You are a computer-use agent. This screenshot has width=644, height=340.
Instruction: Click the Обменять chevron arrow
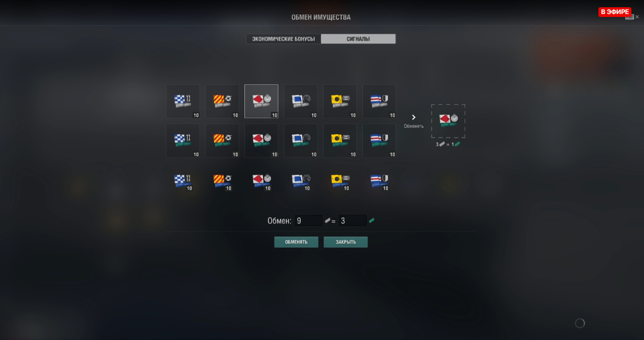click(x=414, y=117)
